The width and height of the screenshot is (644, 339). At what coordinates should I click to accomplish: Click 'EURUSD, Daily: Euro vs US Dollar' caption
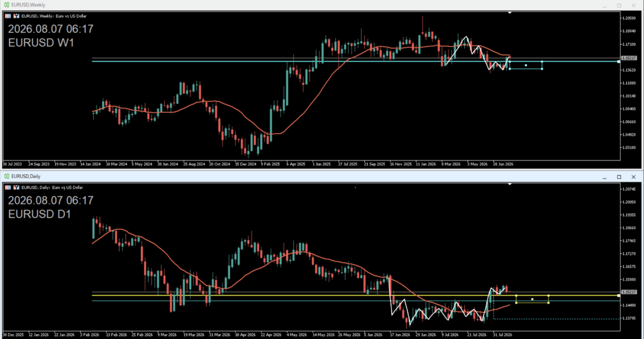coord(52,187)
